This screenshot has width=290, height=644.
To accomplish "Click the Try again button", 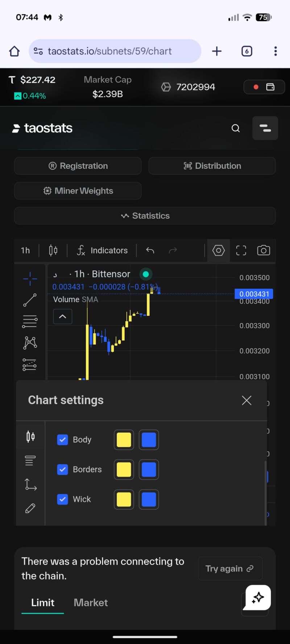I will [230, 569].
